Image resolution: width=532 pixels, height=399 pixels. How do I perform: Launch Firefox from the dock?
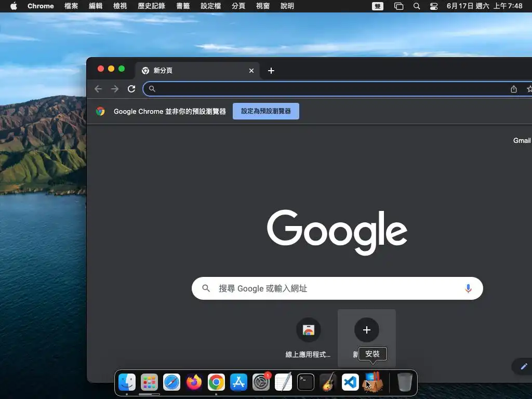coord(194,382)
